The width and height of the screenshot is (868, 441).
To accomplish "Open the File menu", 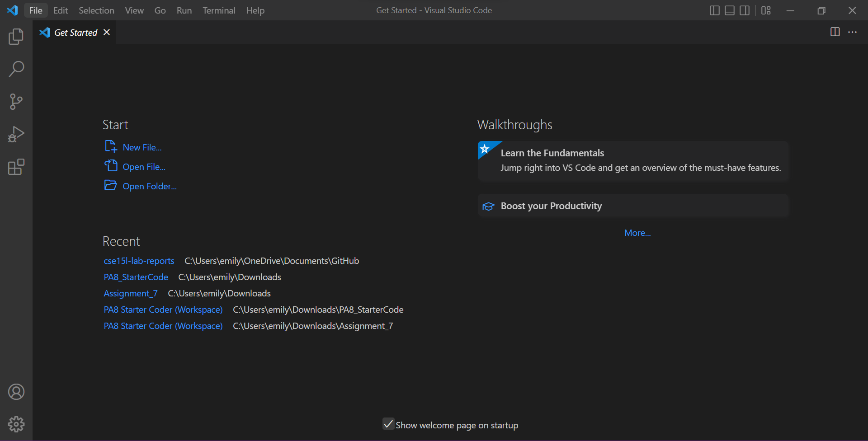I will tap(35, 10).
